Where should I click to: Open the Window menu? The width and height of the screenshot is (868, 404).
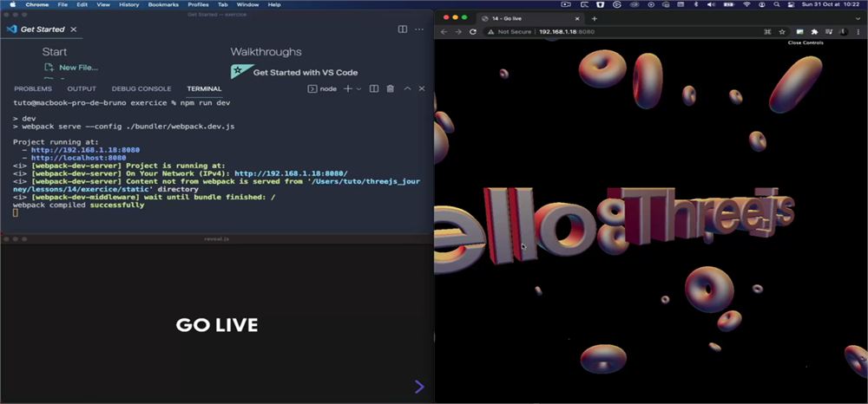point(247,4)
